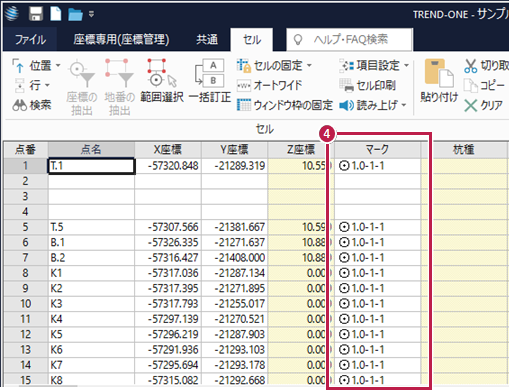Viewport: 509px width, 392px height.
Task: Select the マーク column header
Action: coord(377,149)
